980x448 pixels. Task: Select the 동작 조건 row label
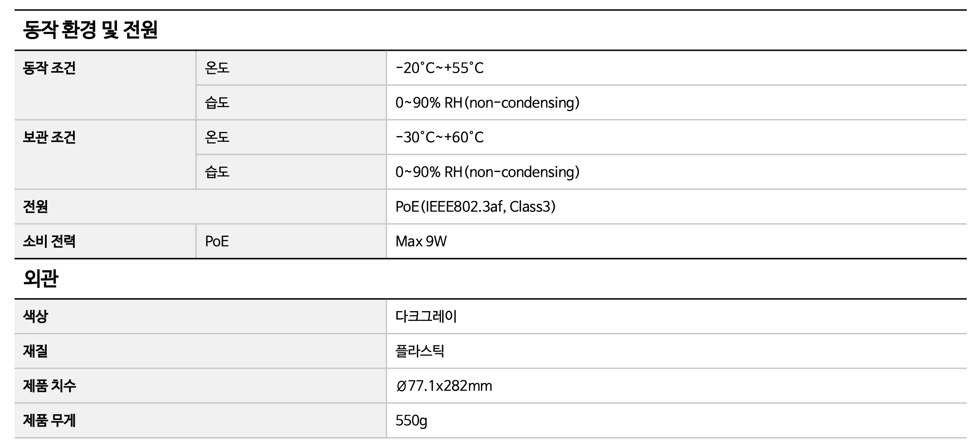49,68
